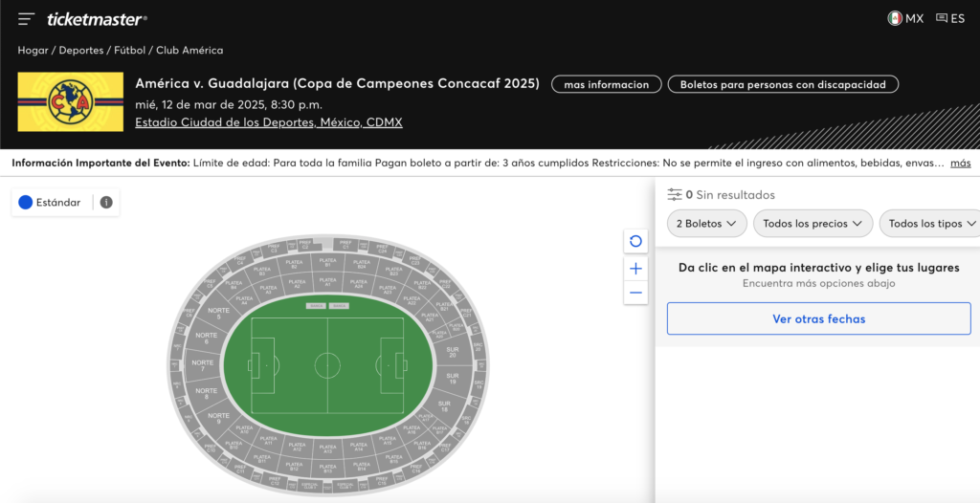The width and height of the screenshot is (980, 503).
Task: Toggle the Estándar ticket type legend
Action: [x=50, y=203]
